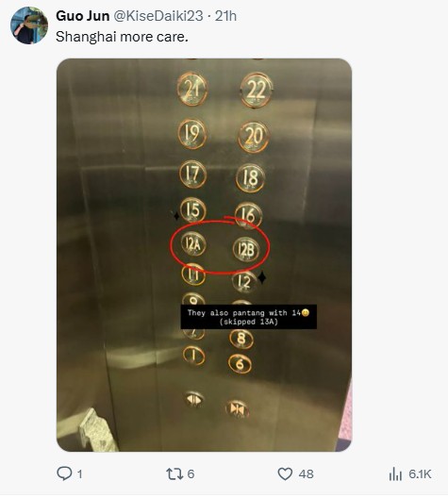Viewport: 448px width, 498px height.
Task: Open the elevator panel photo in full view
Action: [x=204, y=255]
